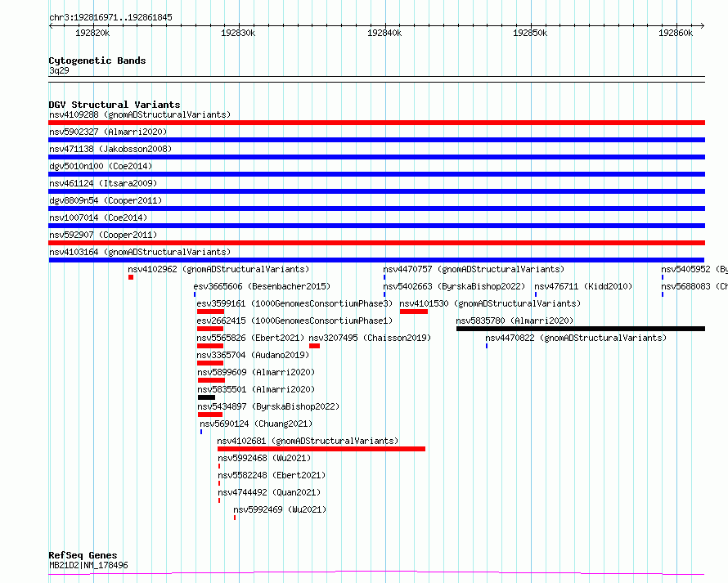Click nsv5582248 (Ebert2021) label
Image resolution: width=728 pixels, height=583 pixels.
[272, 475]
